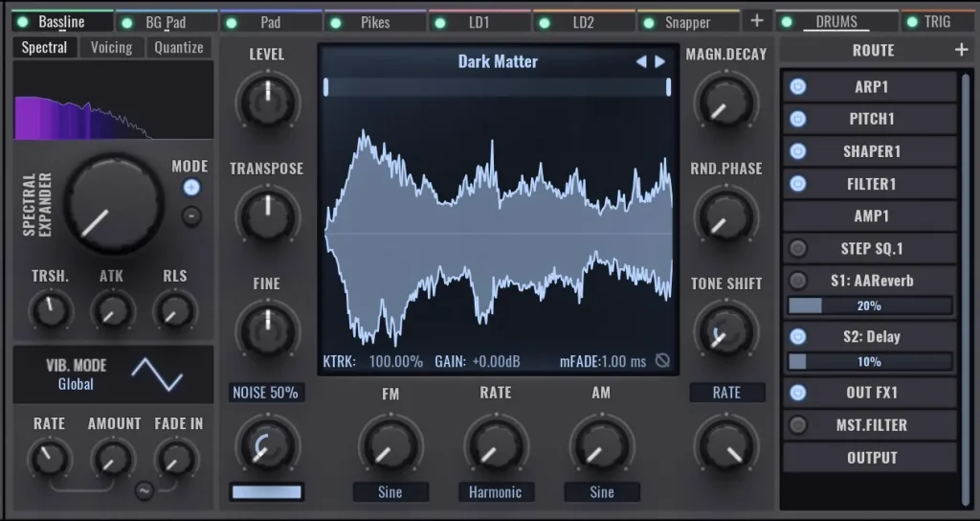Screen dimensions: 980x521
Task: Open the FM waveform Sine dropdown
Action: coord(390,492)
